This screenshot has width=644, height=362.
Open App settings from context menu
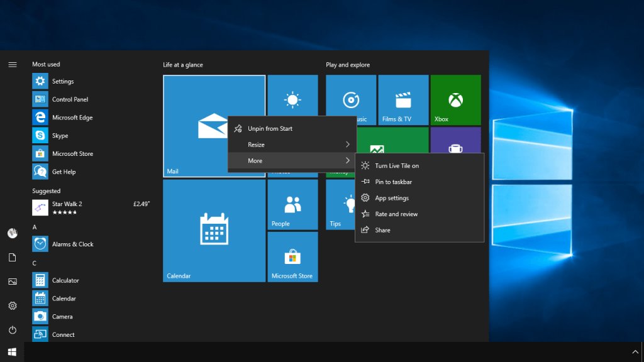pyautogui.click(x=392, y=198)
